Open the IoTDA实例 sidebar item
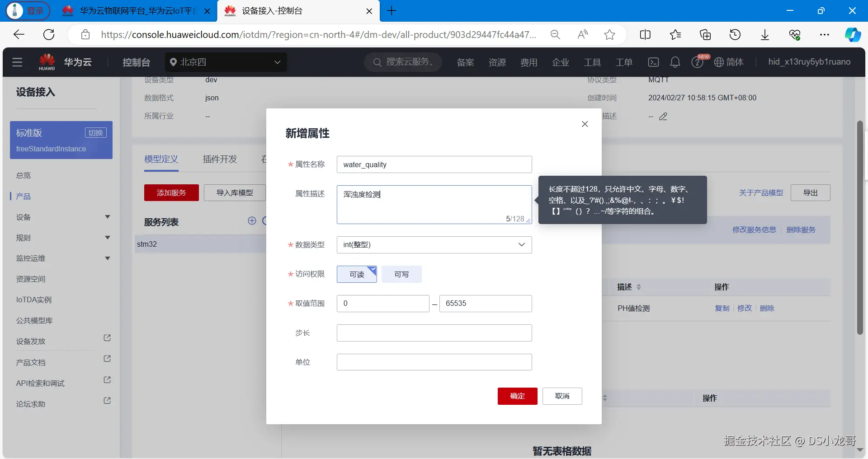This screenshot has height=459, width=868. [x=34, y=300]
